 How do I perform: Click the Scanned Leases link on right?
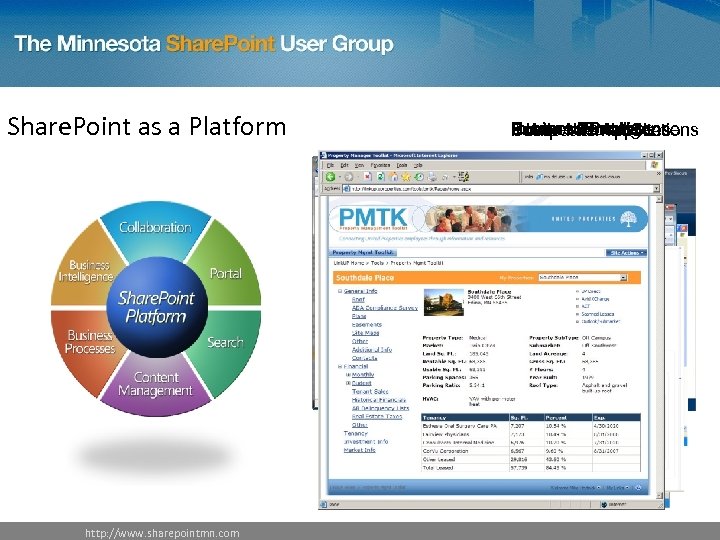click(x=597, y=314)
